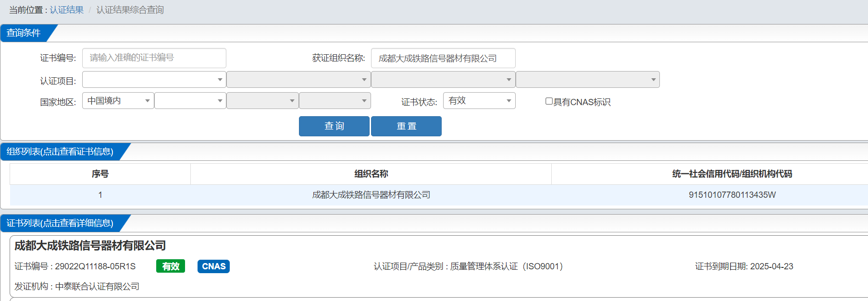
Task: Click the 查询 button
Action: pos(334,126)
